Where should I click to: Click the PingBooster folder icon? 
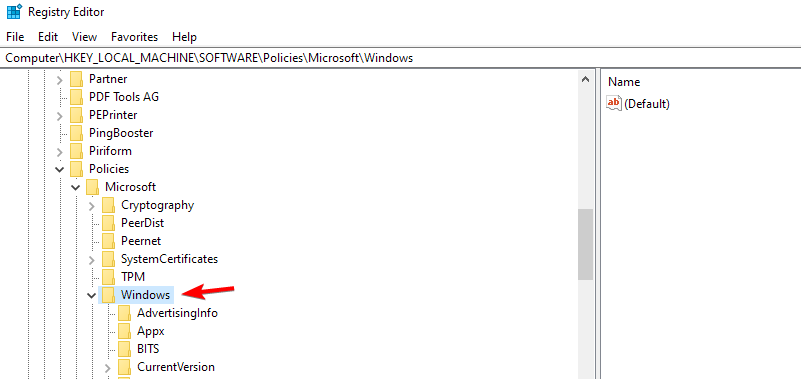pyautogui.click(x=76, y=133)
